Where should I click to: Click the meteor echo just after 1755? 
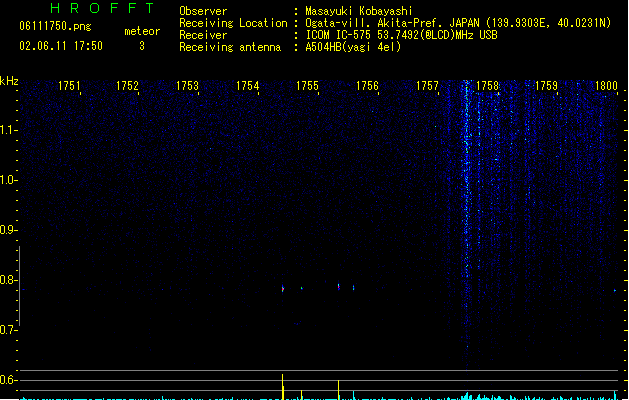click(x=339, y=286)
